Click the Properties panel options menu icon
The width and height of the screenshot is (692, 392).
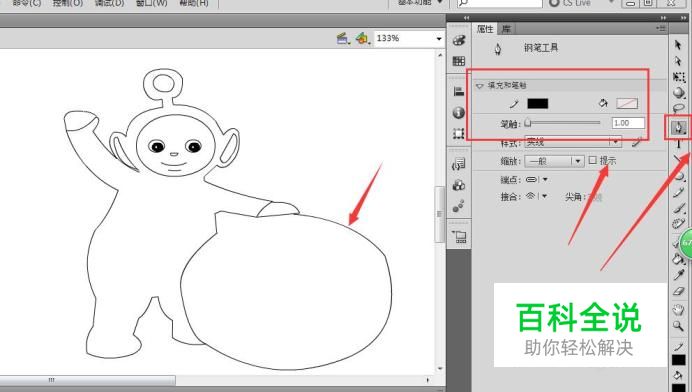(x=661, y=28)
